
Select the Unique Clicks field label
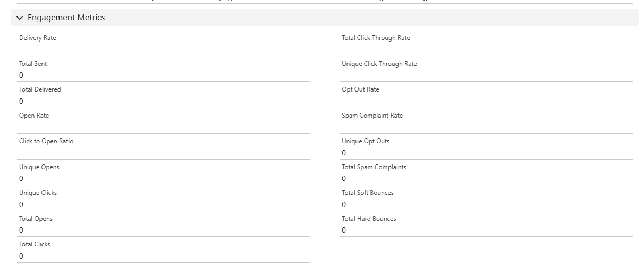pyautogui.click(x=38, y=193)
